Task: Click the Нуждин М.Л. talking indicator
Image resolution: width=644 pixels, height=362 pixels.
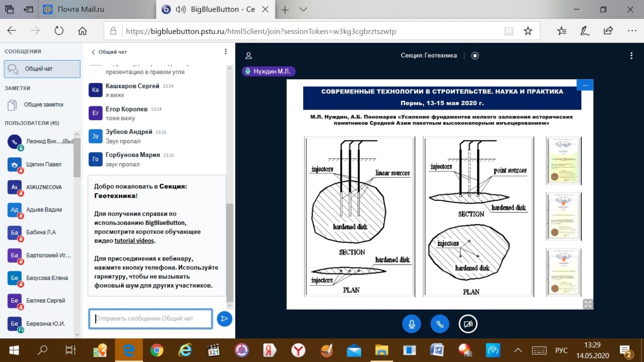Action: point(268,71)
